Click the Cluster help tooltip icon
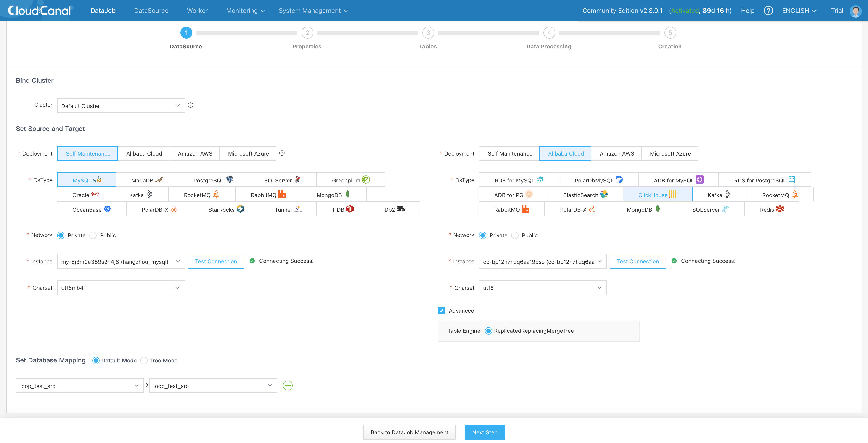Viewport: 868px width, 443px height. point(190,105)
